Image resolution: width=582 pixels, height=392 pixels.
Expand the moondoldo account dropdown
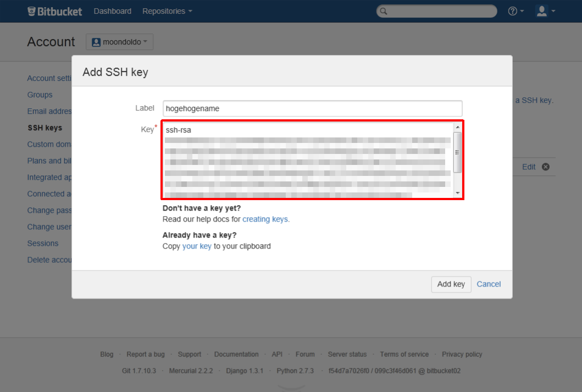pyautogui.click(x=119, y=42)
